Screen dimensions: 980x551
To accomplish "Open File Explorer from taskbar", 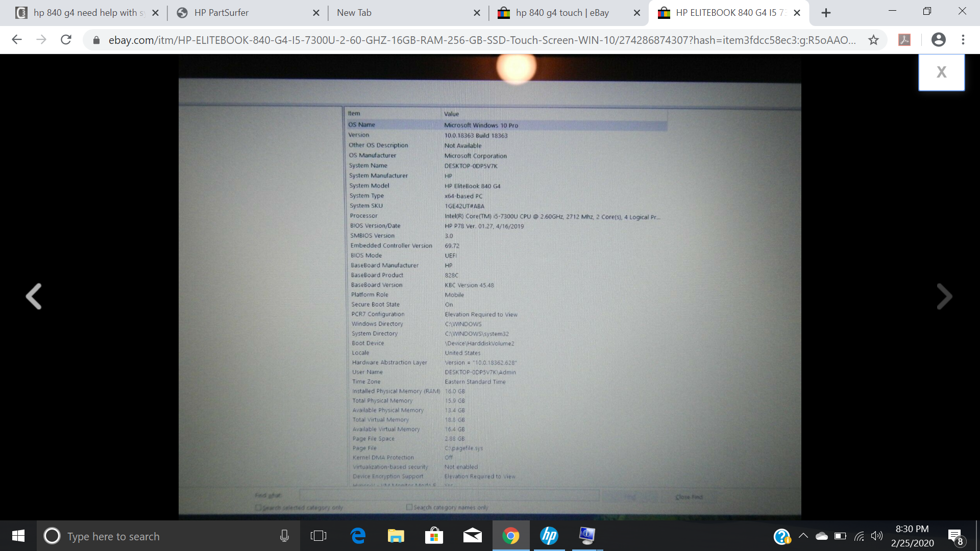I will (396, 536).
